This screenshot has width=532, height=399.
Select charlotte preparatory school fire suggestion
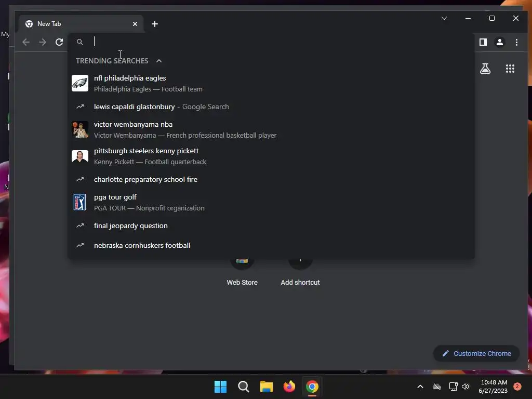[271, 179]
